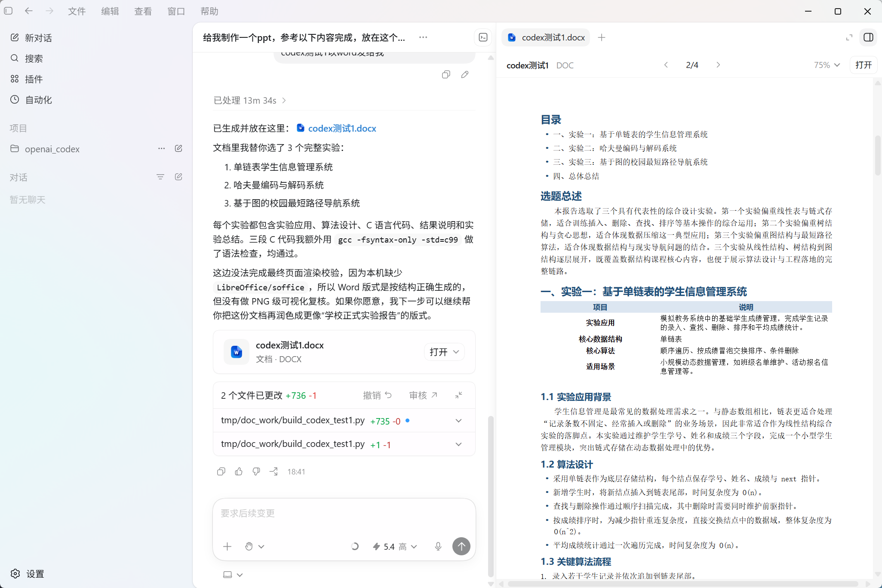Compose new chat from 对话 header
This screenshot has height=588, width=882.
point(178,177)
